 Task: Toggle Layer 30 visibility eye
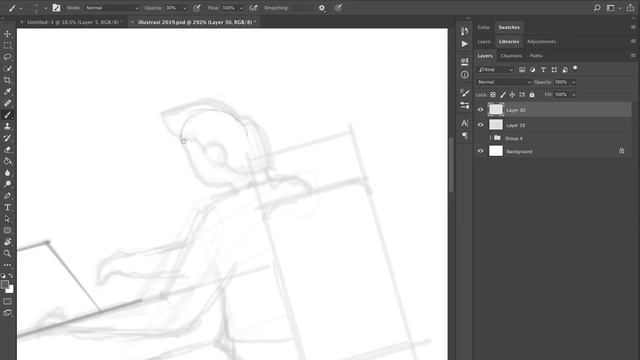coord(480,110)
